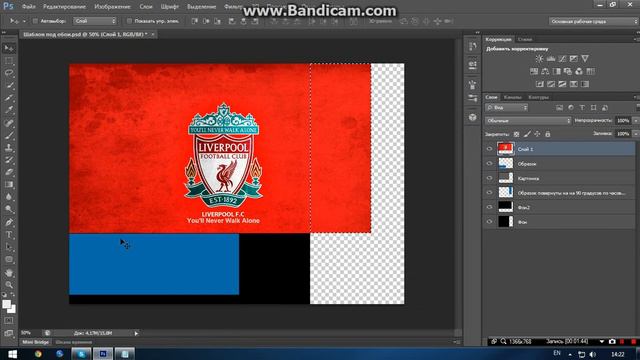This screenshot has width=640, height=360.
Task: Select the Dodge tool
Action: point(9,209)
